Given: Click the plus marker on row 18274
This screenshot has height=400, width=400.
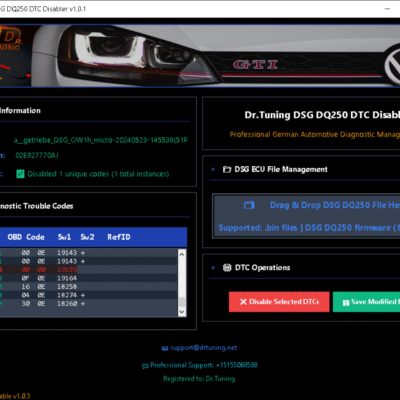Looking at the screenshot, I should [x=83, y=295].
